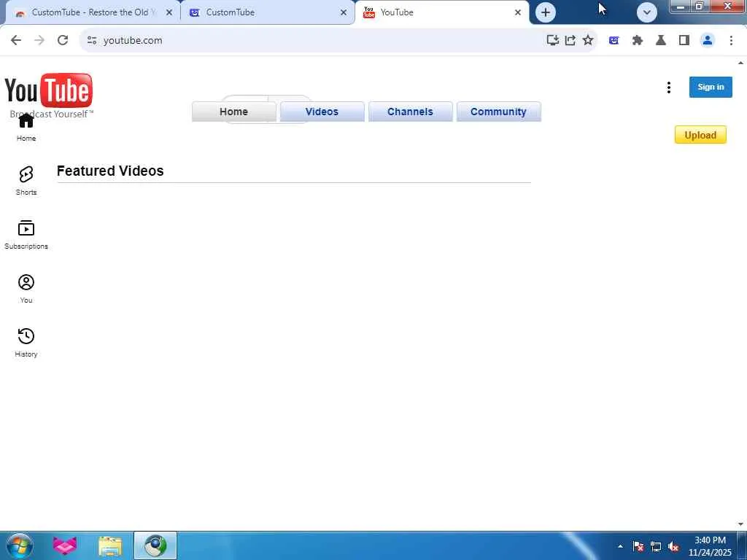
Task: Open the Extensions puzzle icon
Action: point(638,41)
